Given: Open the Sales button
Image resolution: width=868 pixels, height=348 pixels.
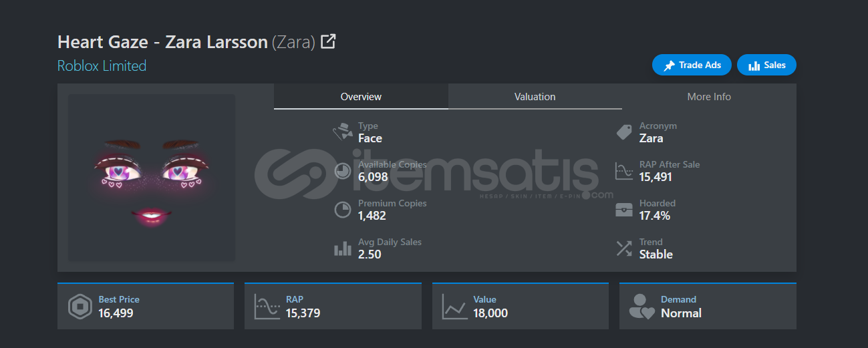Looking at the screenshot, I should (766, 65).
